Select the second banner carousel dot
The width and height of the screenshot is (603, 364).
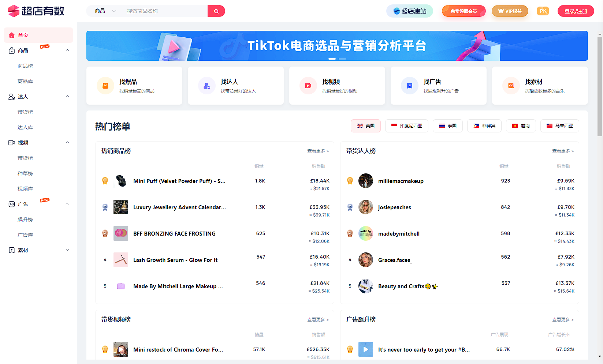coord(342,59)
